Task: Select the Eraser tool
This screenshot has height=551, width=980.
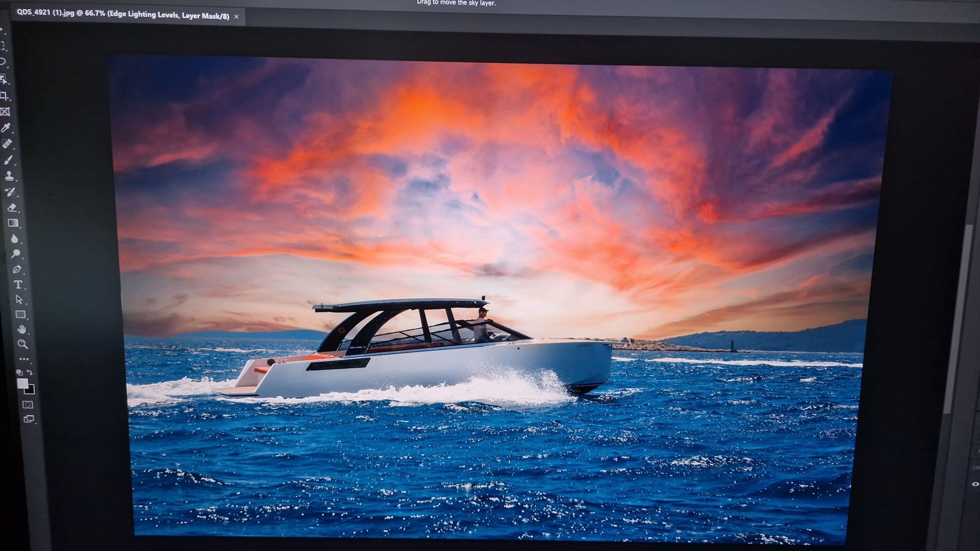Action: pyautogui.click(x=12, y=208)
